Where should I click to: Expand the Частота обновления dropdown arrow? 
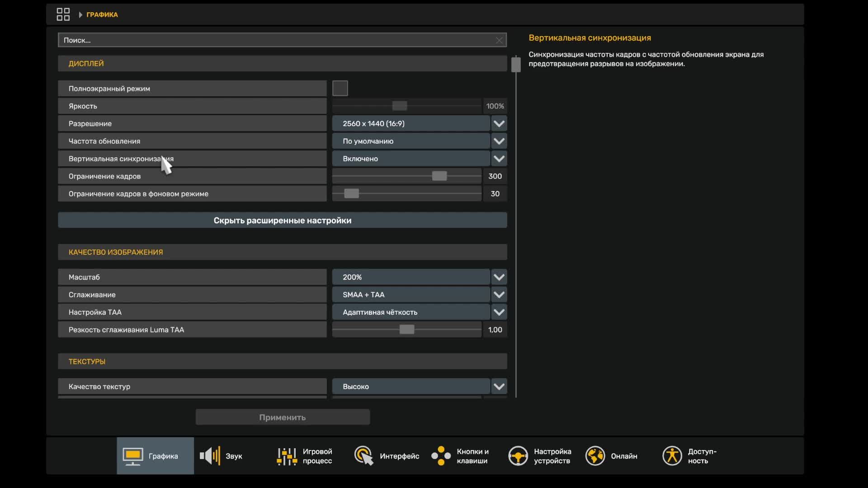point(499,141)
